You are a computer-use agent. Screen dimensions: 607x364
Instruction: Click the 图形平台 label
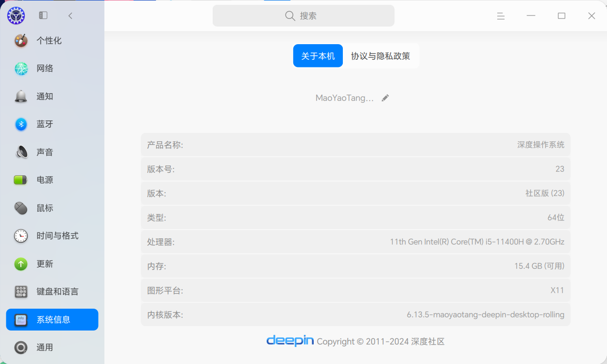pos(165,291)
